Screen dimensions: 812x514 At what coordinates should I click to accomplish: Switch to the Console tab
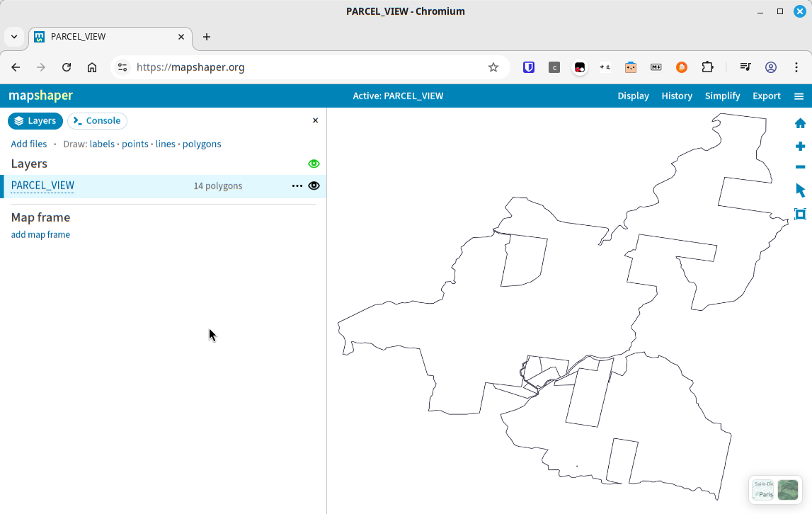[x=98, y=121]
